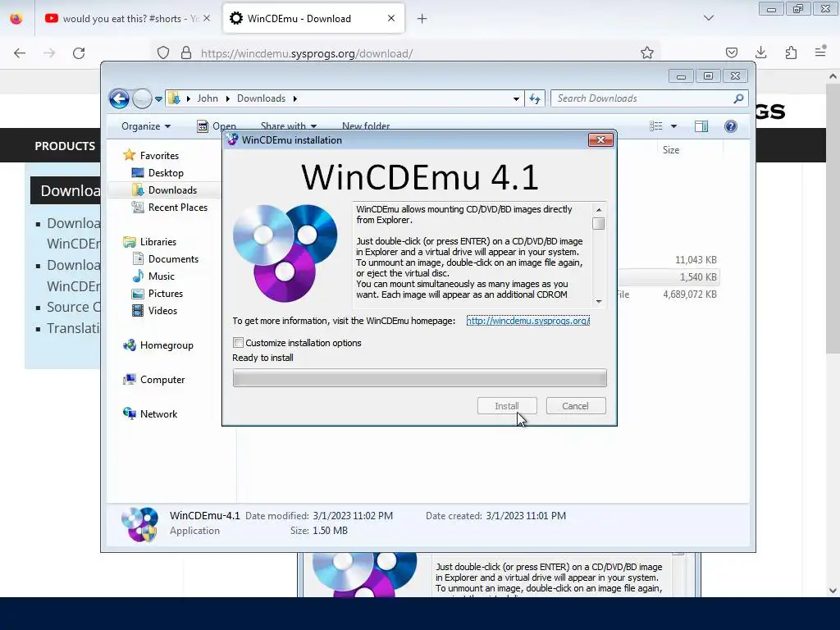Select Recent Places in navigation pane
This screenshot has width=840, height=630.
point(178,208)
